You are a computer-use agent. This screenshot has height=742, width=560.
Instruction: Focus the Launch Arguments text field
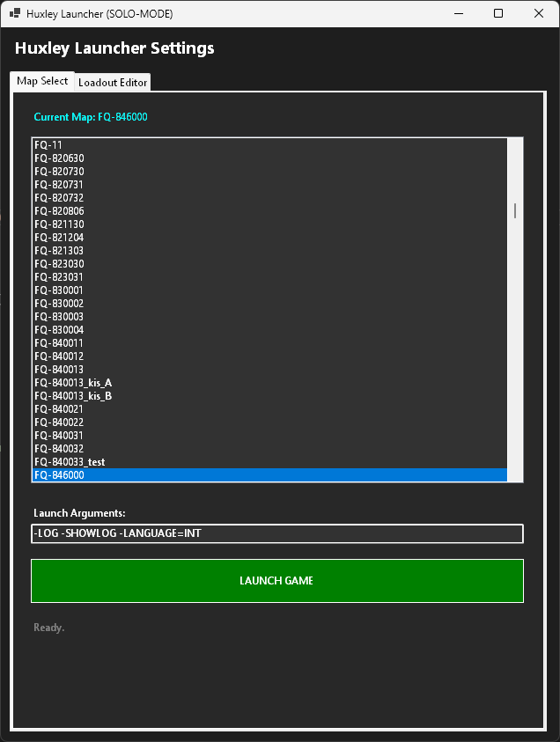tap(277, 533)
